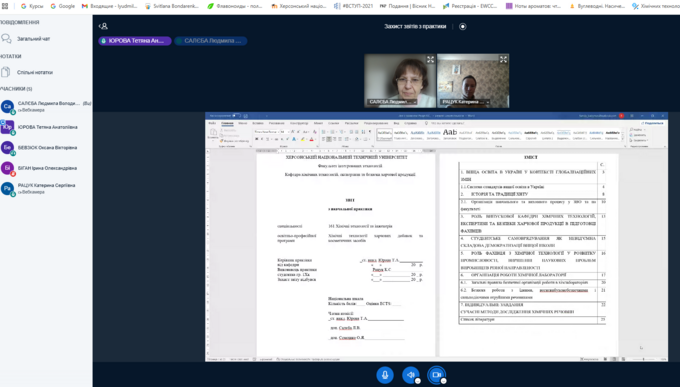This screenshot has height=387, width=680.
Task: Select ЮРОВА Тетяна Анатоліївна in users list
Action: click(x=46, y=127)
